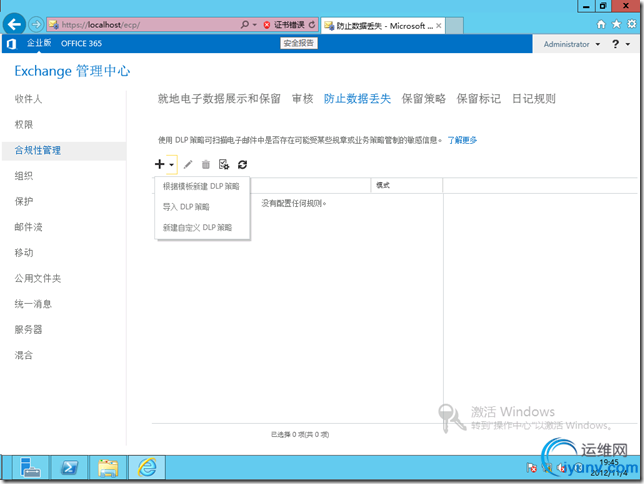The height and width of the screenshot is (484, 644).
Task: Click the browser Home icon
Action: pyautogui.click(x=601, y=24)
